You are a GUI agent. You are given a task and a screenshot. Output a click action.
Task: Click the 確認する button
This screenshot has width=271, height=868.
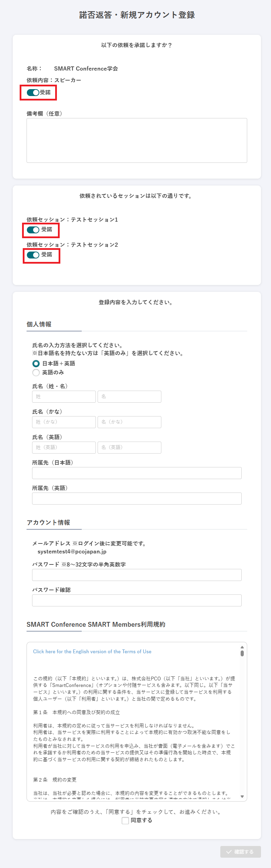tap(240, 852)
